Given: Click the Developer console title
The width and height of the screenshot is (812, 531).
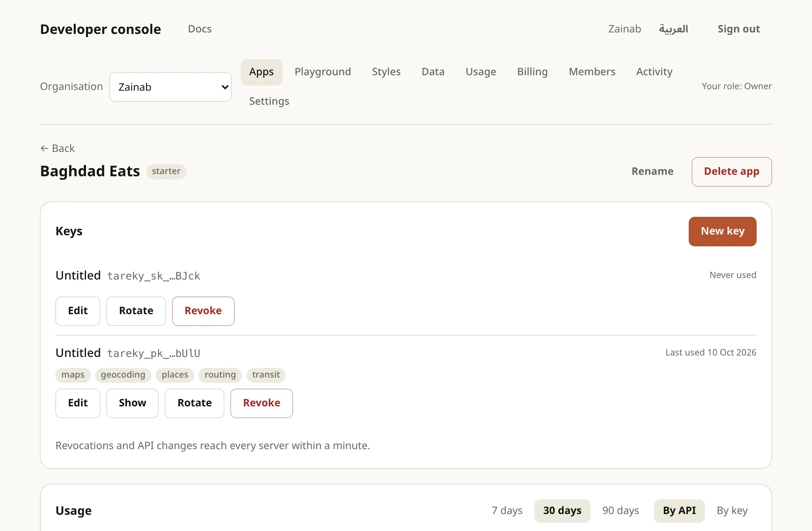Looking at the screenshot, I should [100, 29].
